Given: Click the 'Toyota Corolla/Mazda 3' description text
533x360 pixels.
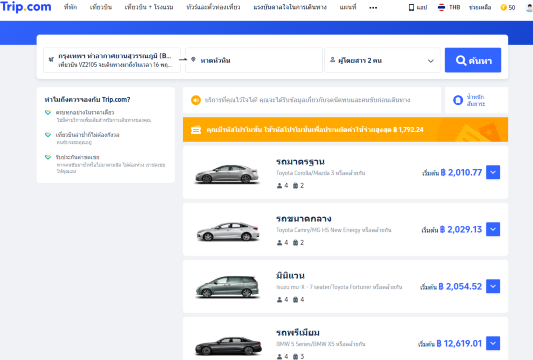Looking at the screenshot, I should point(320,173).
